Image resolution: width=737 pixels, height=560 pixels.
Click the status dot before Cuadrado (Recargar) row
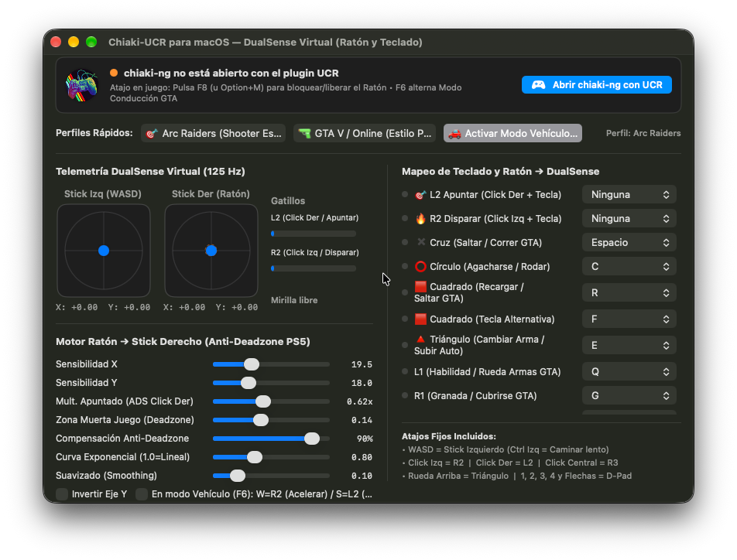405,292
